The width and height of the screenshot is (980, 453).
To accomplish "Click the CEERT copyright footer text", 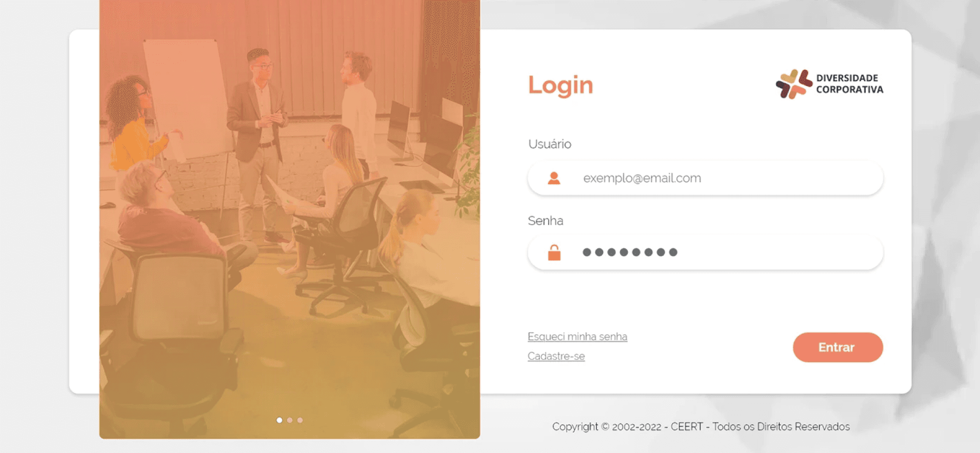I will point(701,426).
